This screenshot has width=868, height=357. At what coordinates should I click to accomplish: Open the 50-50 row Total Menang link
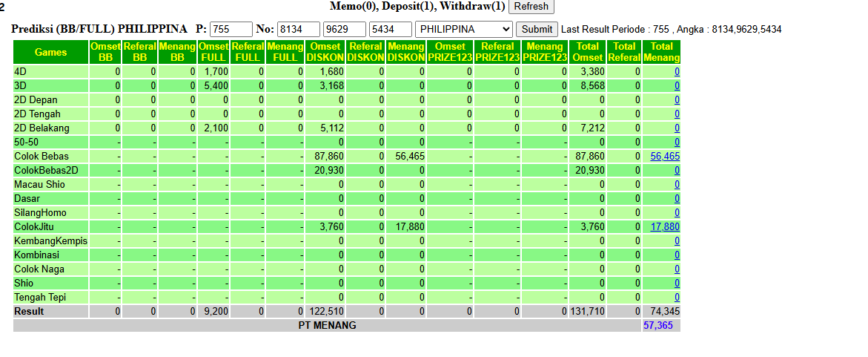[x=677, y=142]
